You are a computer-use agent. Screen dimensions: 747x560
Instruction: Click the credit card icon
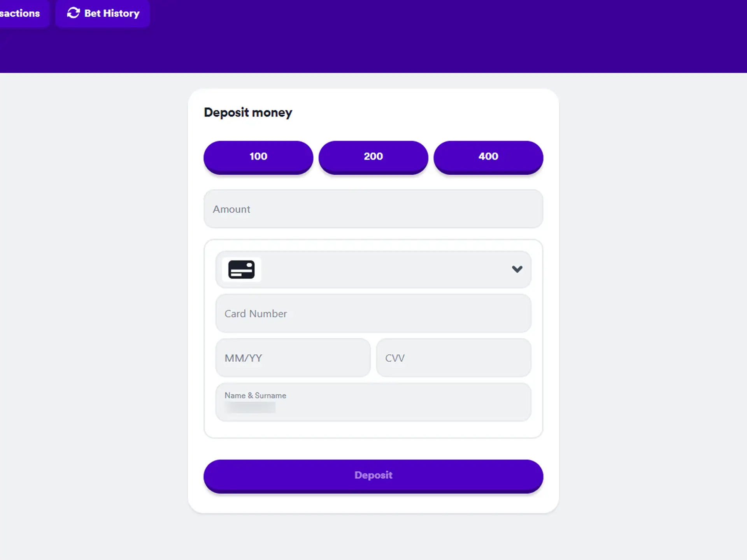click(x=242, y=269)
